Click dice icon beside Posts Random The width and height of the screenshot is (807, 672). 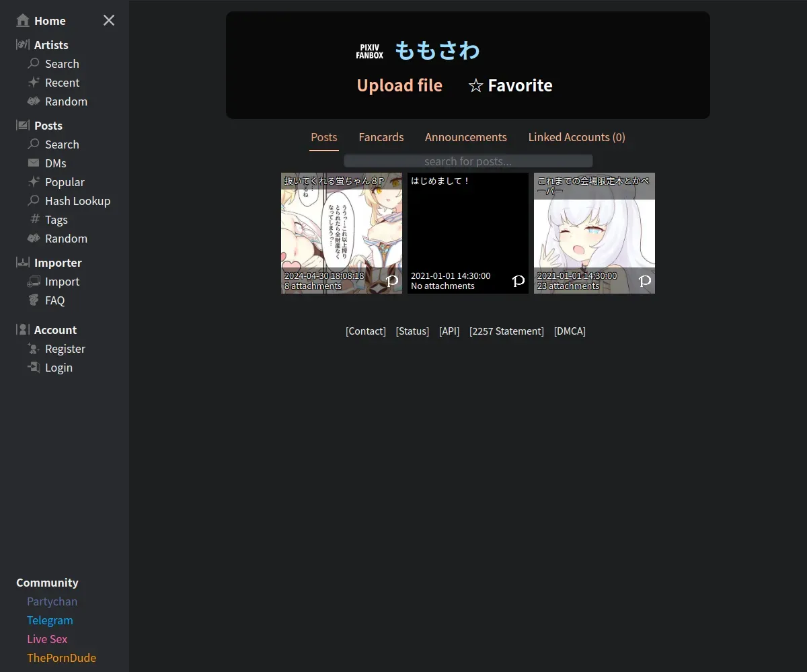34,238
